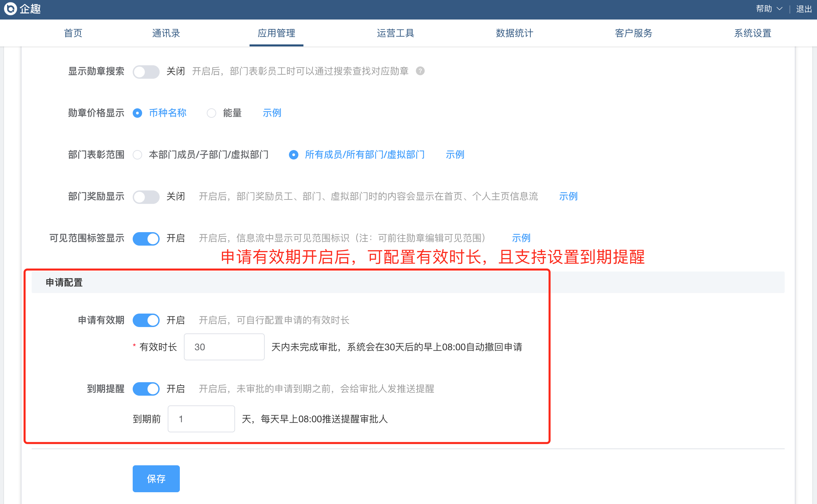Click the 有效时长 input field
Viewport: 817px width, 504px height.
[224, 347]
